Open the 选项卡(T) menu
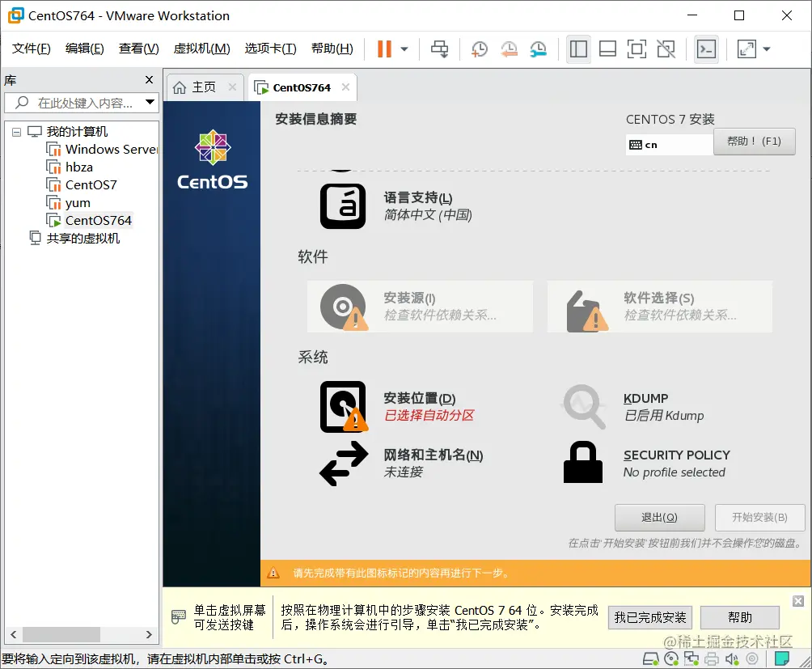 (270, 49)
